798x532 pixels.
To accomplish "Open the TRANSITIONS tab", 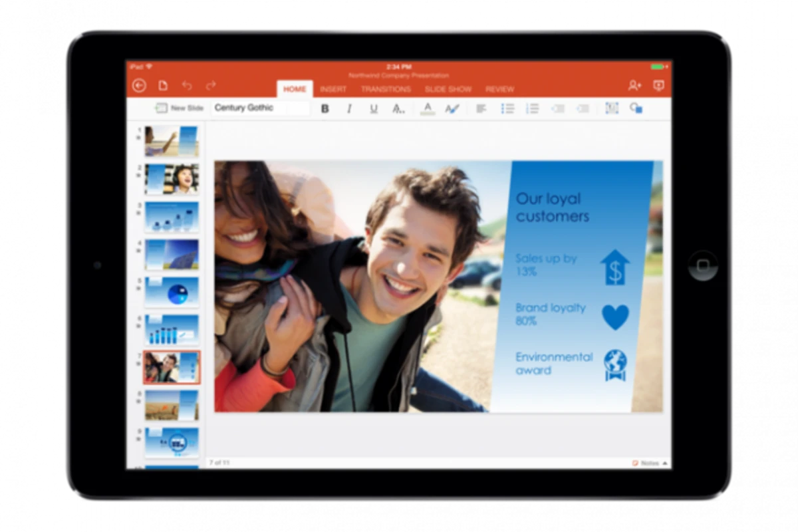I will (x=386, y=89).
